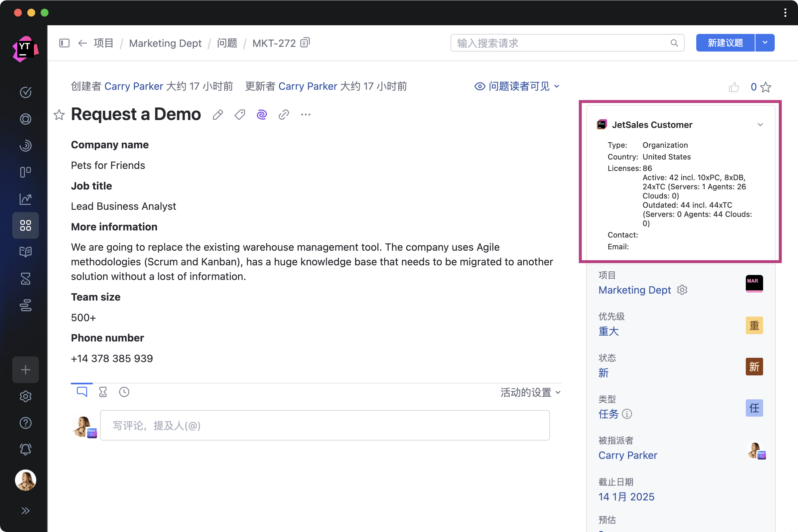Open the Gantt charts sidebar icon
The image size is (798, 532).
[x=26, y=305]
